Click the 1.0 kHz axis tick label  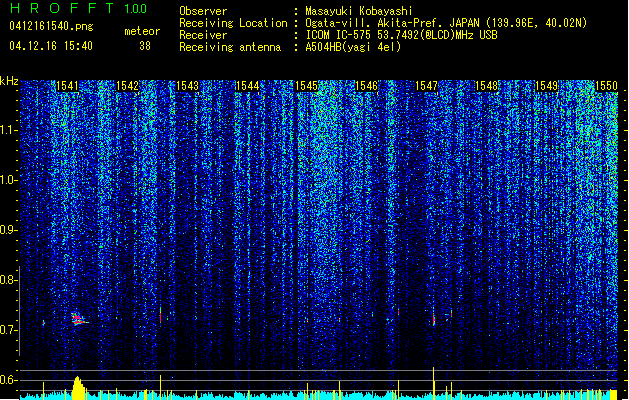8,181
